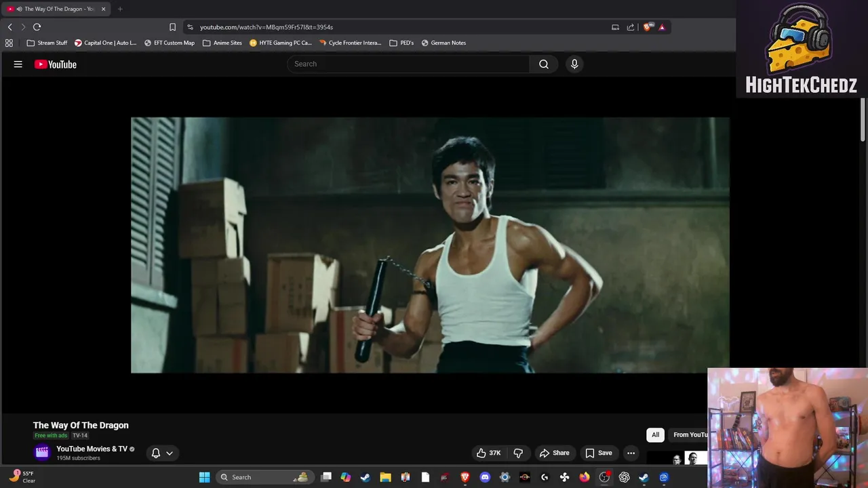This screenshot has width=868, height=488.
Task: Open File Explorer from taskbar
Action: pos(385,477)
